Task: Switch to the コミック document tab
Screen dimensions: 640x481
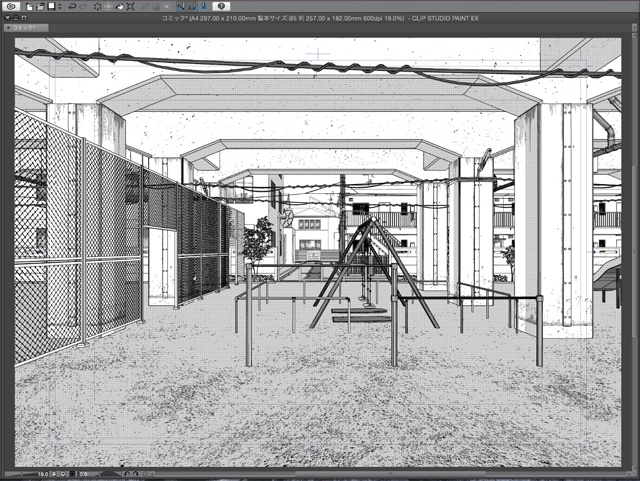Action: [x=26, y=28]
